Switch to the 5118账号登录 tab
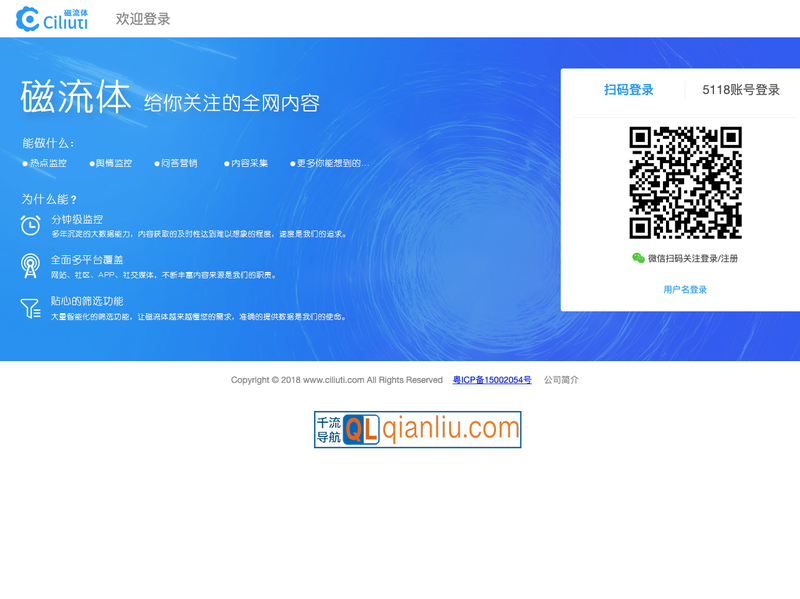The image size is (800, 599). pos(741,90)
